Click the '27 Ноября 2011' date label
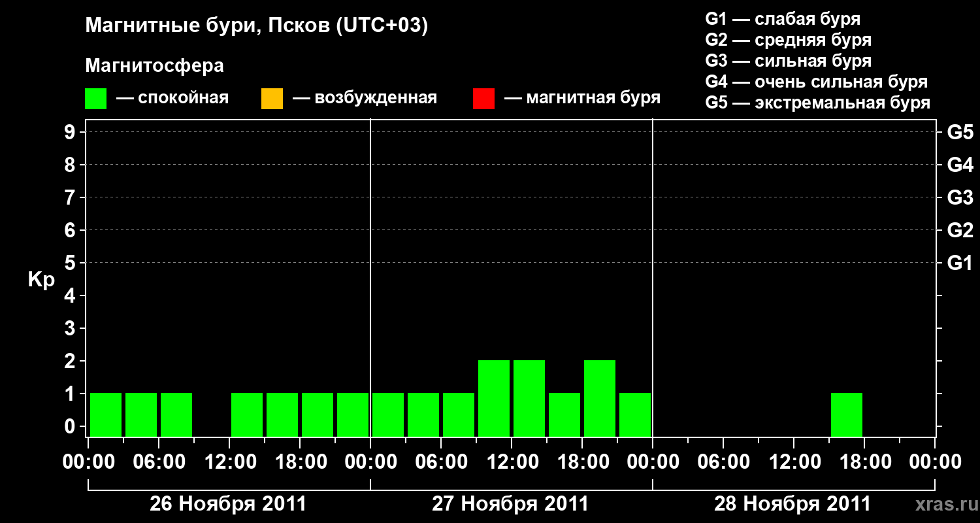 (510, 504)
